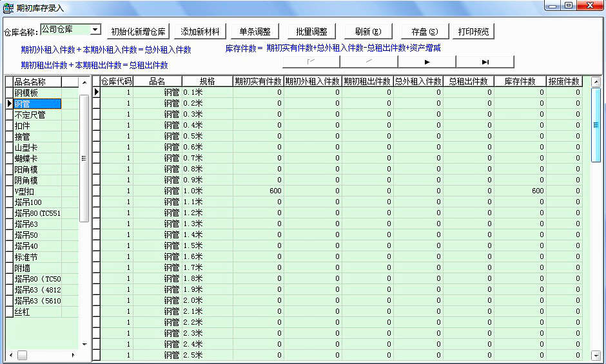This screenshot has width=606, height=364.
Task: Click product list scroll down arrow
Action: pos(84,344)
